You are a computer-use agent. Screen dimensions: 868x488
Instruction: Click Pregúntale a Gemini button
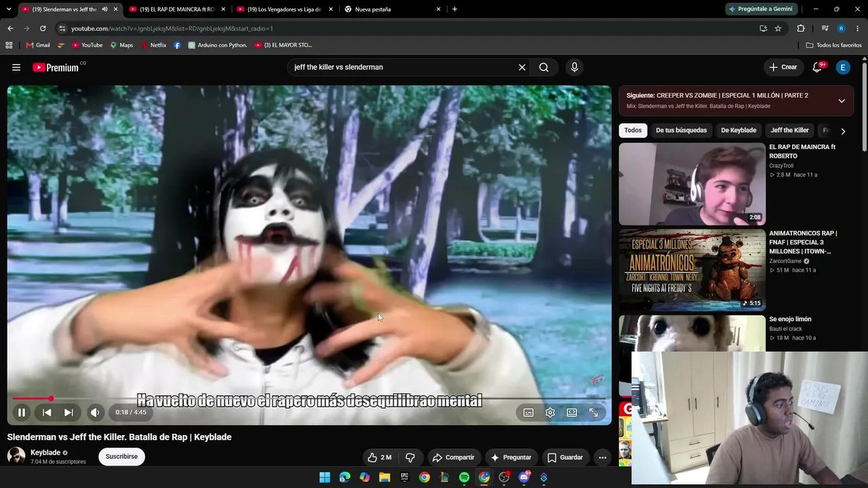coord(760,9)
